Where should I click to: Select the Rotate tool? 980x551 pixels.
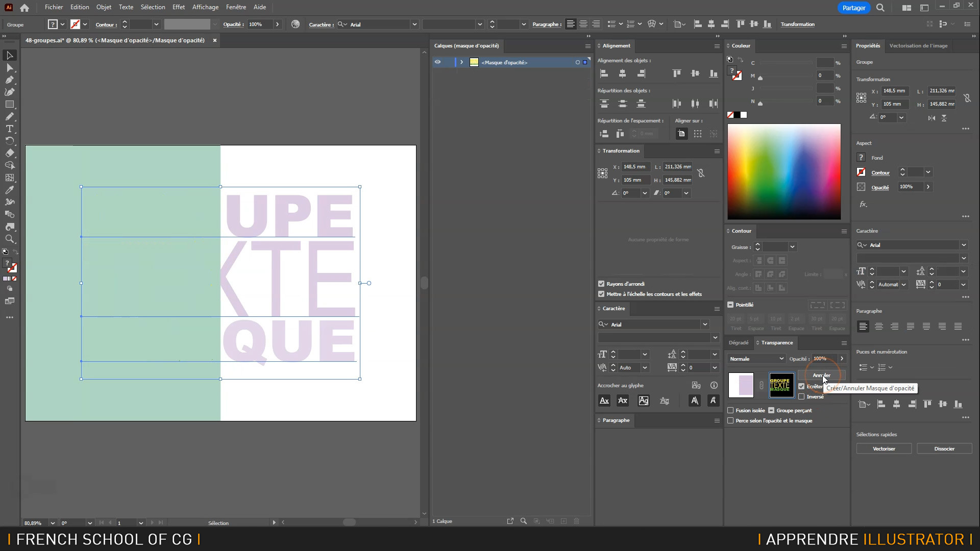click(x=10, y=141)
